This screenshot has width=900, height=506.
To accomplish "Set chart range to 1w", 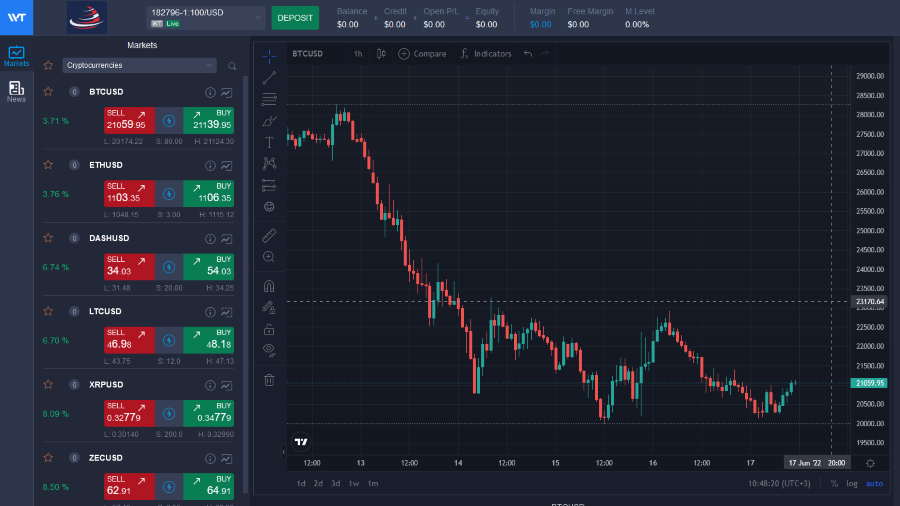I will (354, 484).
